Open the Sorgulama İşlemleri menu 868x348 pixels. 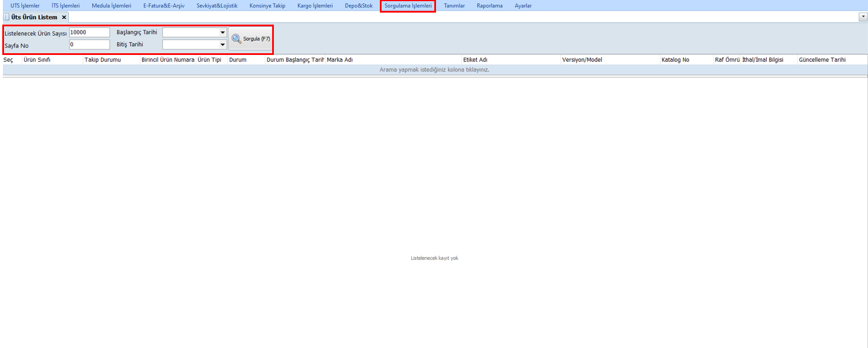(x=408, y=6)
